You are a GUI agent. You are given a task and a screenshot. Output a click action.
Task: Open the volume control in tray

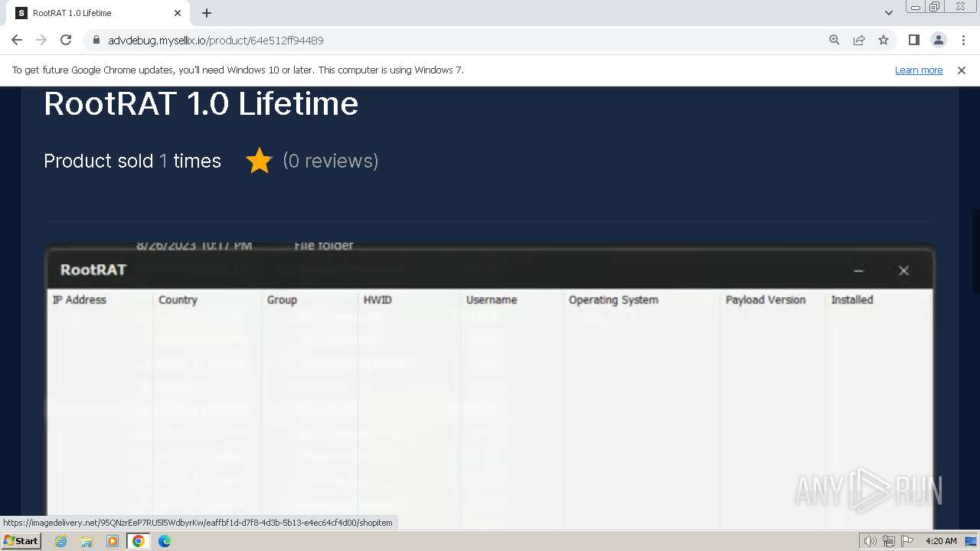click(x=871, y=541)
